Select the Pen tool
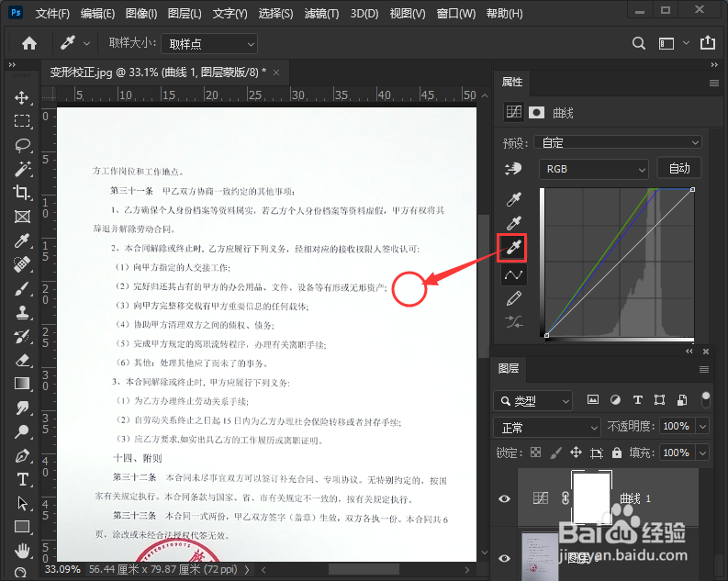This screenshot has width=728, height=581. tap(22, 455)
